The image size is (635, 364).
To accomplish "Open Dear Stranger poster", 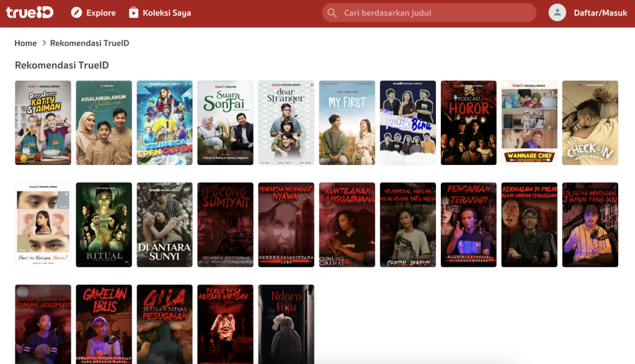I will click(286, 123).
